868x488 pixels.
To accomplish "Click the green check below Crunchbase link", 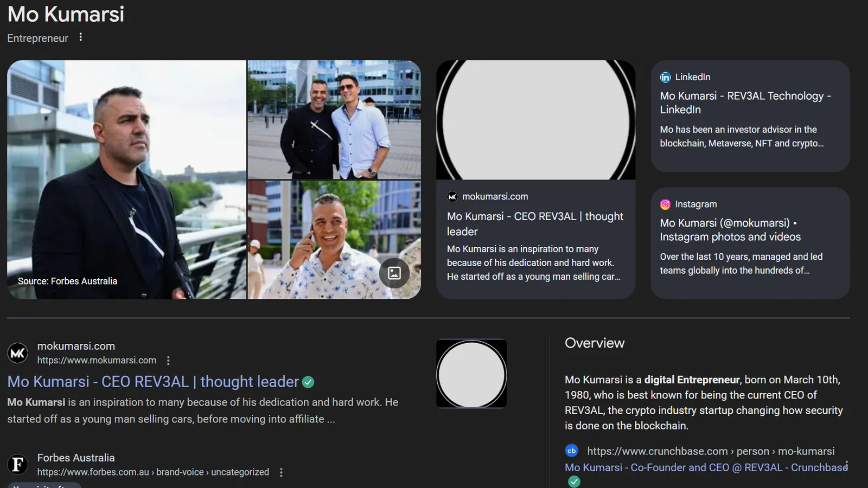I will click(574, 481).
